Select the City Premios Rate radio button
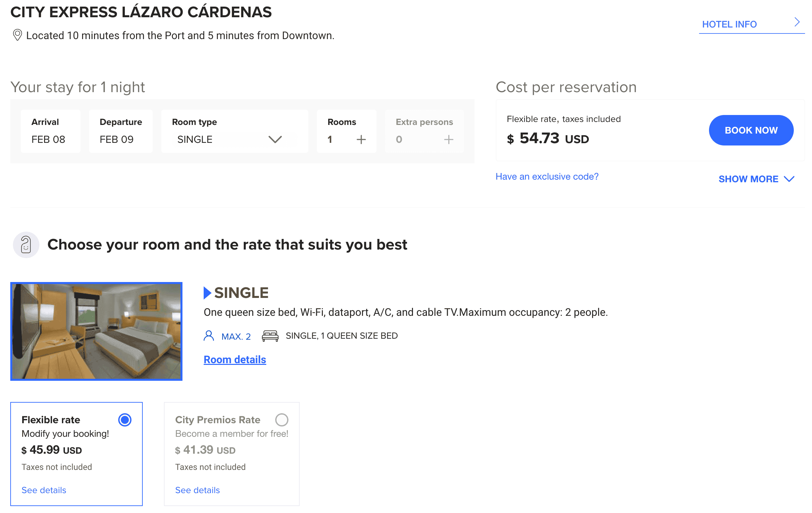812x513 pixels. (x=281, y=420)
